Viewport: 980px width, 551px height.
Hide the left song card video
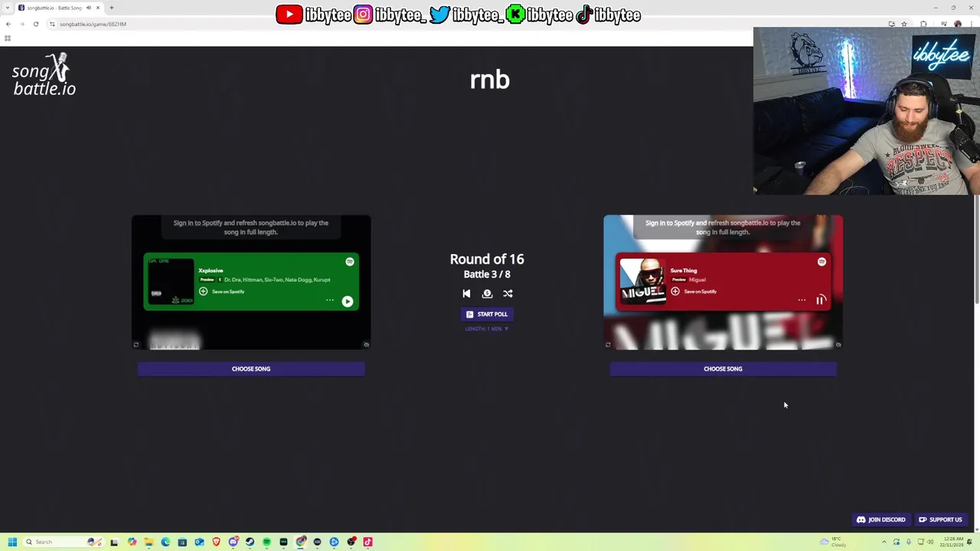[366, 344]
